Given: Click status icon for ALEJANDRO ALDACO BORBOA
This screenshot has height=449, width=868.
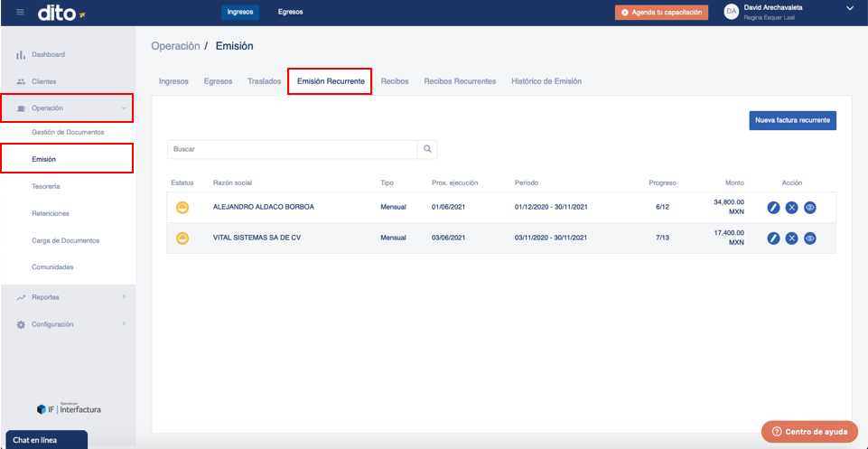Looking at the screenshot, I should coord(182,208).
